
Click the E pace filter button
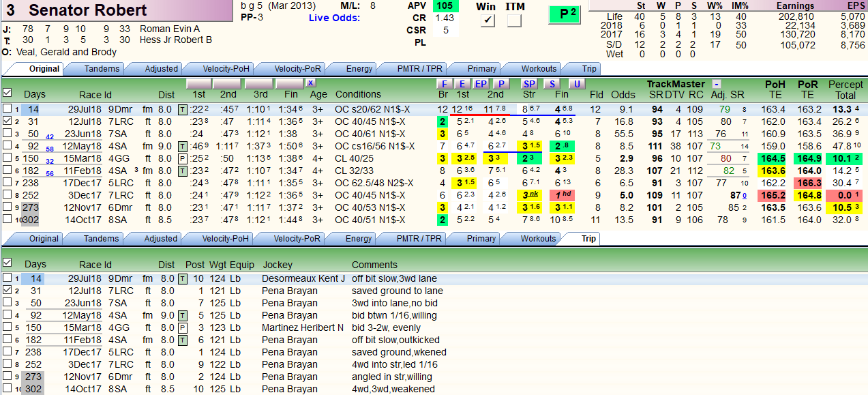(462, 84)
